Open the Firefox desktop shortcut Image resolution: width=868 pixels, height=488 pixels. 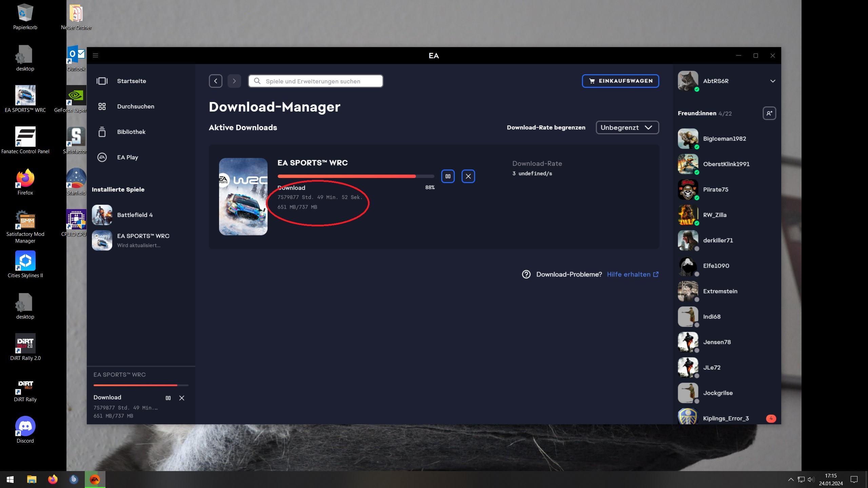25,182
